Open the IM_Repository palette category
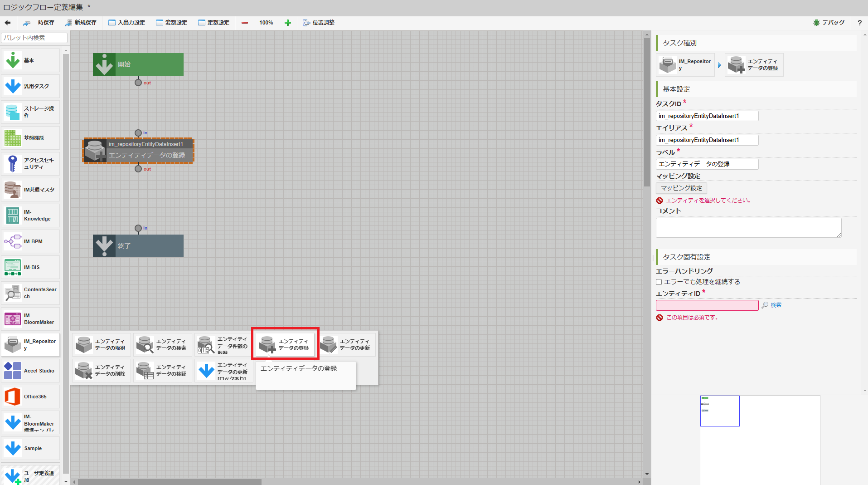This screenshot has height=485, width=868. click(30, 344)
